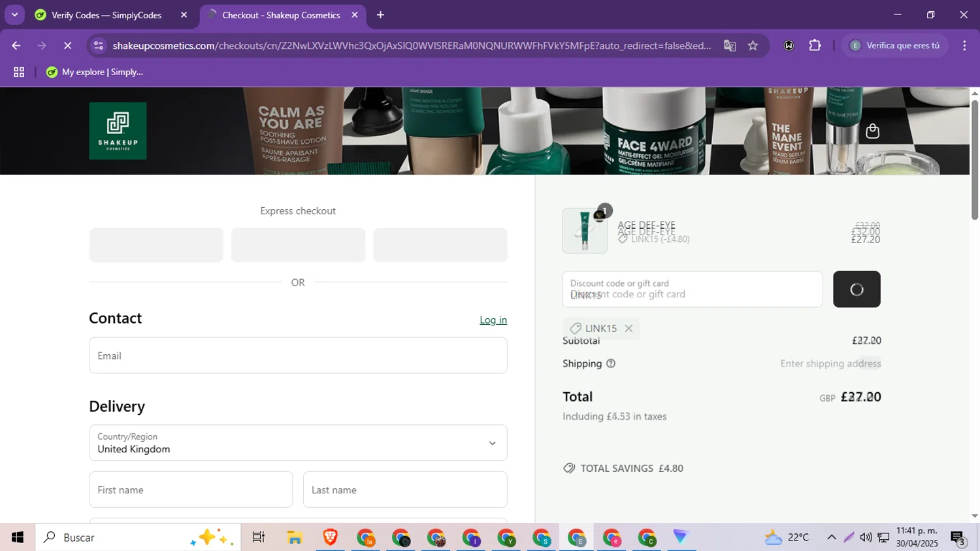Screen dimensions: 980x551
Task: Click the site information icon in address bar
Action: tap(99, 46)
